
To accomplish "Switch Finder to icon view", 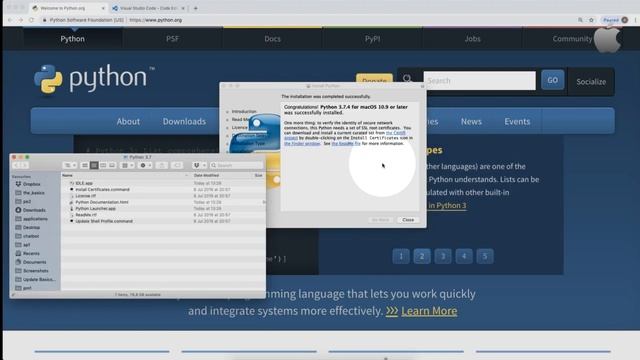I will 85,165.
